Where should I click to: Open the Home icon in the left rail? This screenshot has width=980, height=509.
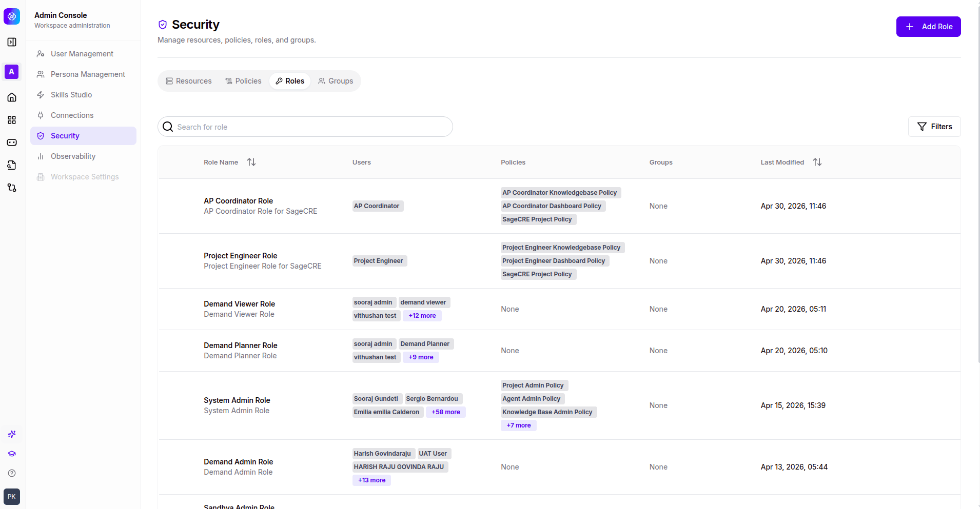coord(12,97)
